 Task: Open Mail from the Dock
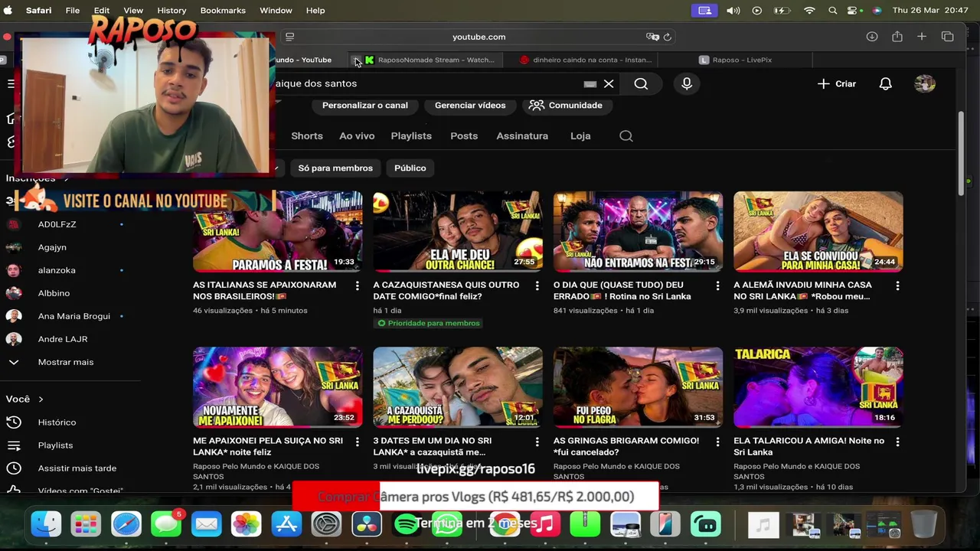206,524
